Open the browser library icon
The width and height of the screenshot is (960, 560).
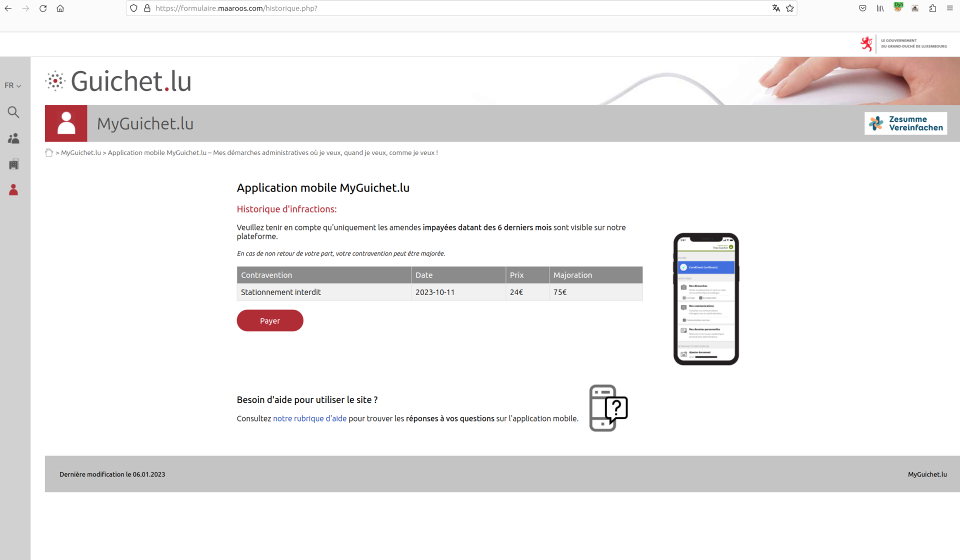880,8
